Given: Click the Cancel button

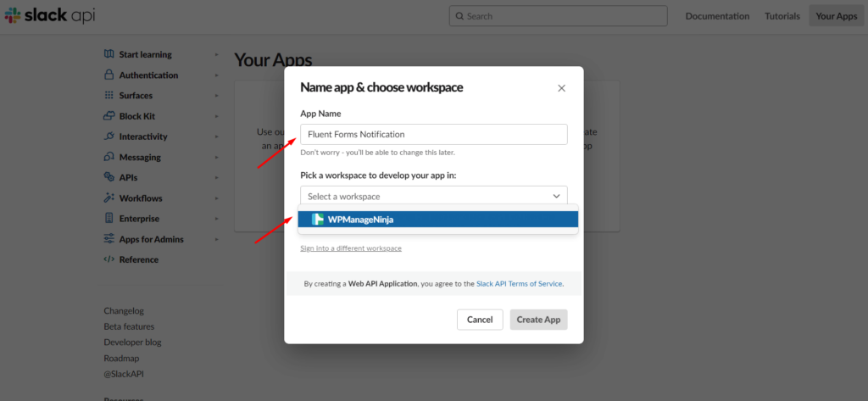Looking at the screenshot, I should tap(480, 320).
